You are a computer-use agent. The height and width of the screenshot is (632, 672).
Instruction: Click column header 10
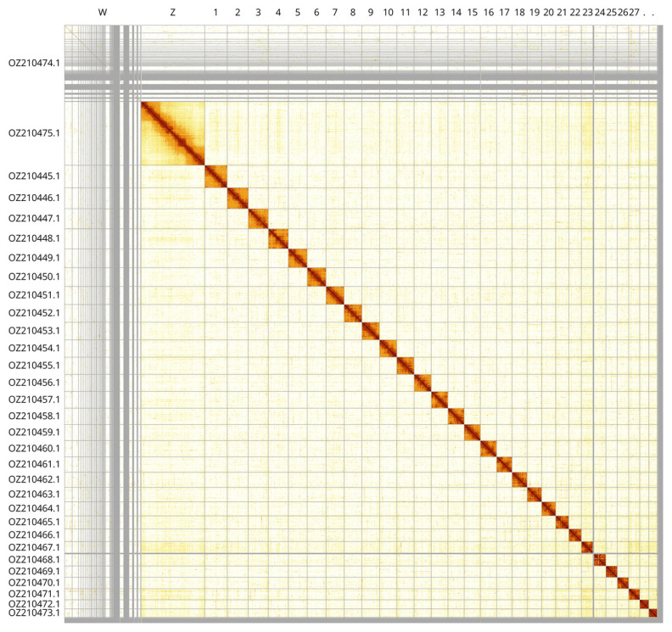coord(388,13)
